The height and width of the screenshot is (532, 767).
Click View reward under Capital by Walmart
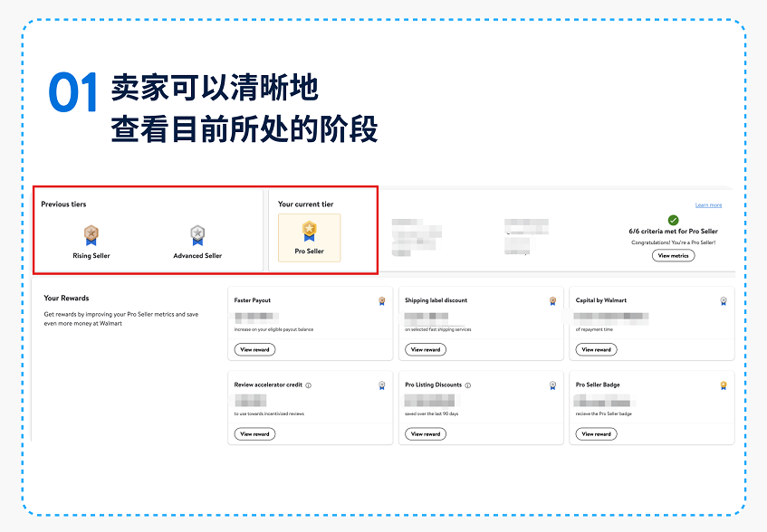(x=596, y=349)
